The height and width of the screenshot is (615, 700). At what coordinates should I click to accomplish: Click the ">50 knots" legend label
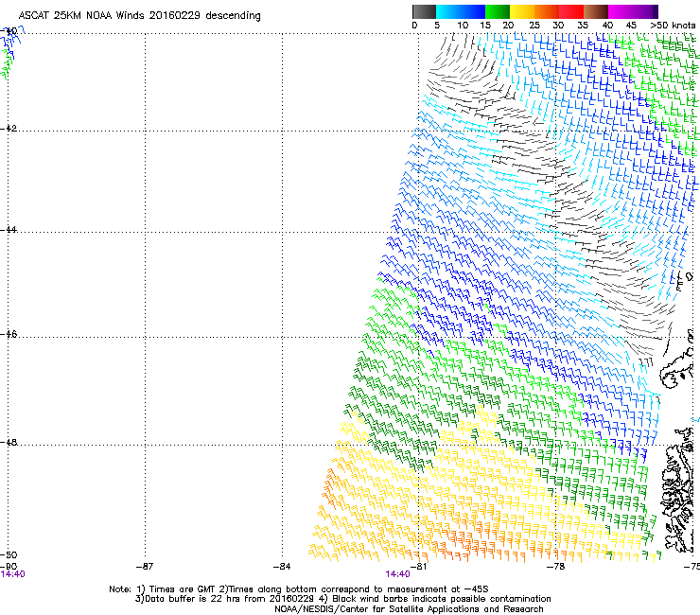click(x=673, y=26)
